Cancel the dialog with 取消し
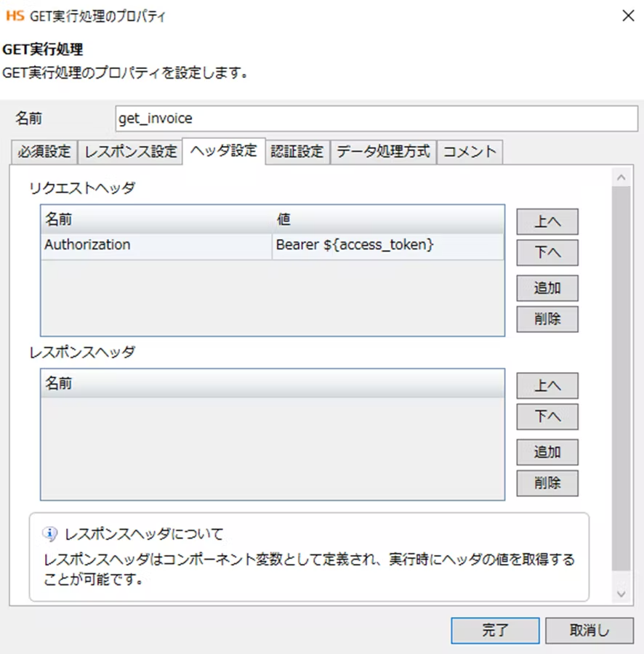The height and width of the screenshot is (654, 644). (589, 631)
